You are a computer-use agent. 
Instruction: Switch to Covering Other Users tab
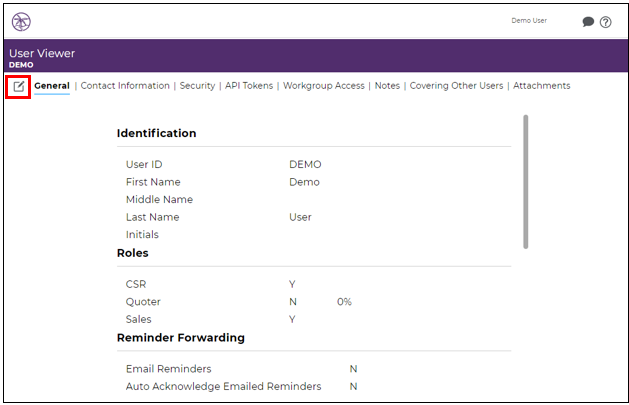[457, 86]
